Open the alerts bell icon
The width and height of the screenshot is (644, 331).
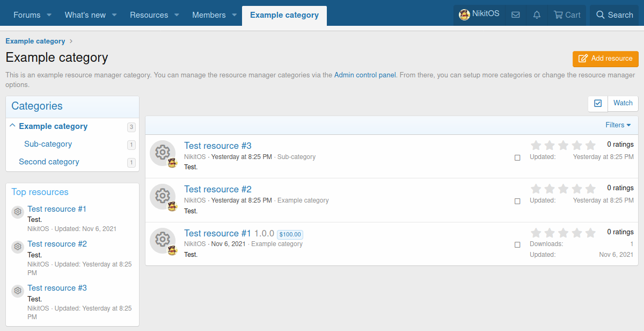pos(537,15)
